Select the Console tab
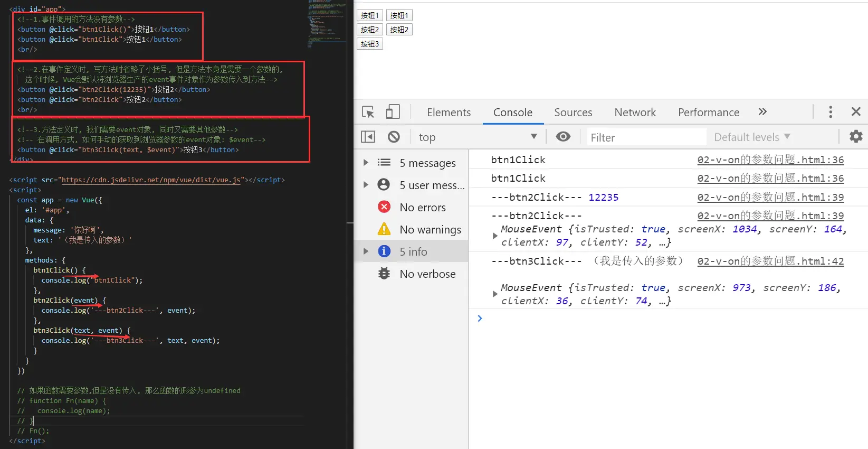 click(x=512, y=113)
